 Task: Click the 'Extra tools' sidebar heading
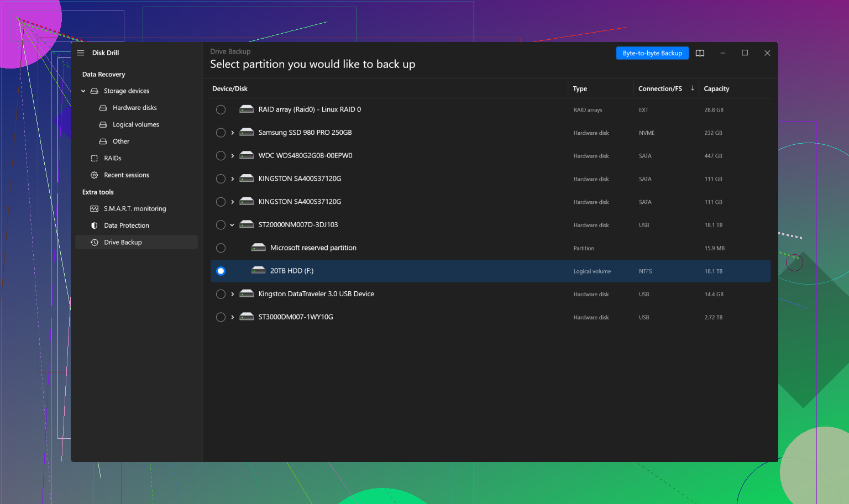98,192
